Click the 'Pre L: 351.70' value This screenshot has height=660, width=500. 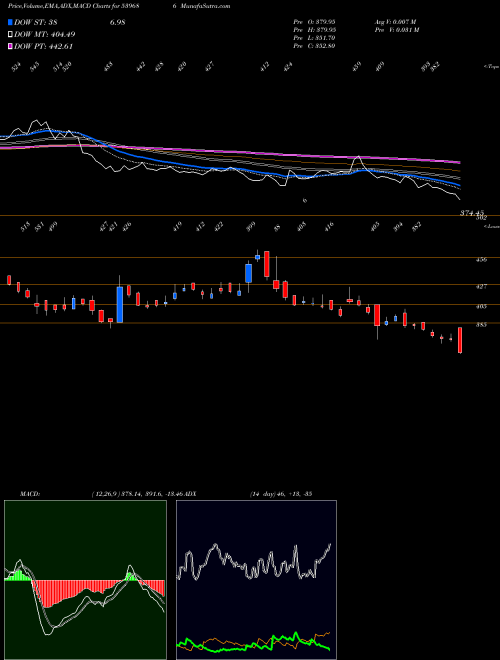point(314,38)
